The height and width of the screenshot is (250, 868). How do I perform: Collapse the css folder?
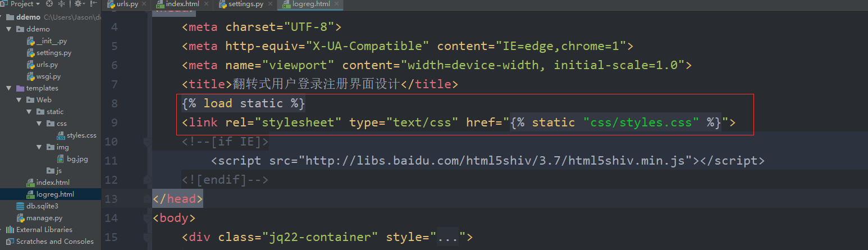39,124
